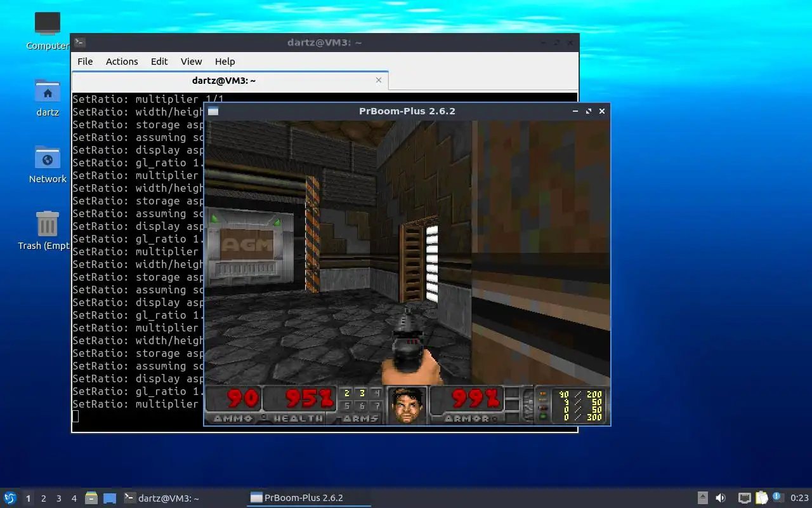Select the Trash desktop icon

[x=44, y=231]
